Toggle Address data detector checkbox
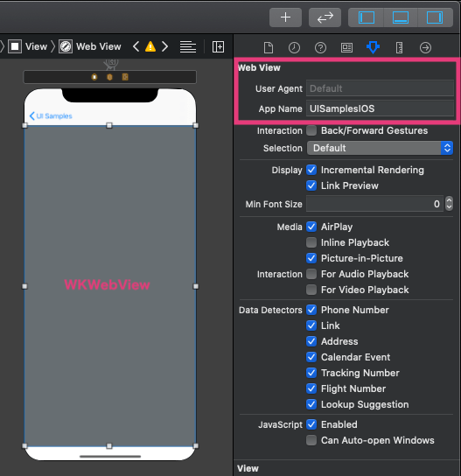This screenshot has width=461, height=476. click(x=311, y=341)
